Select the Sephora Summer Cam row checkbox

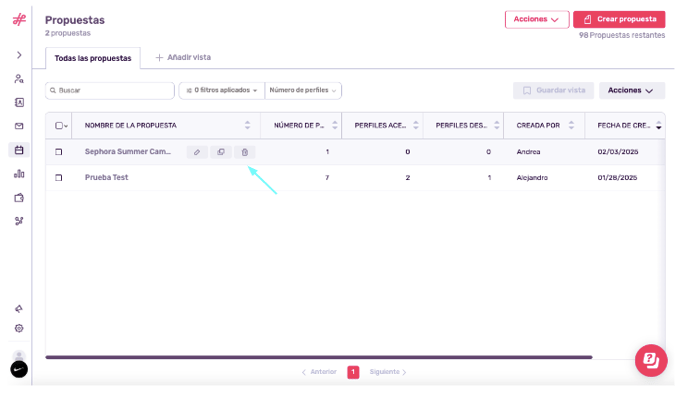59,152
